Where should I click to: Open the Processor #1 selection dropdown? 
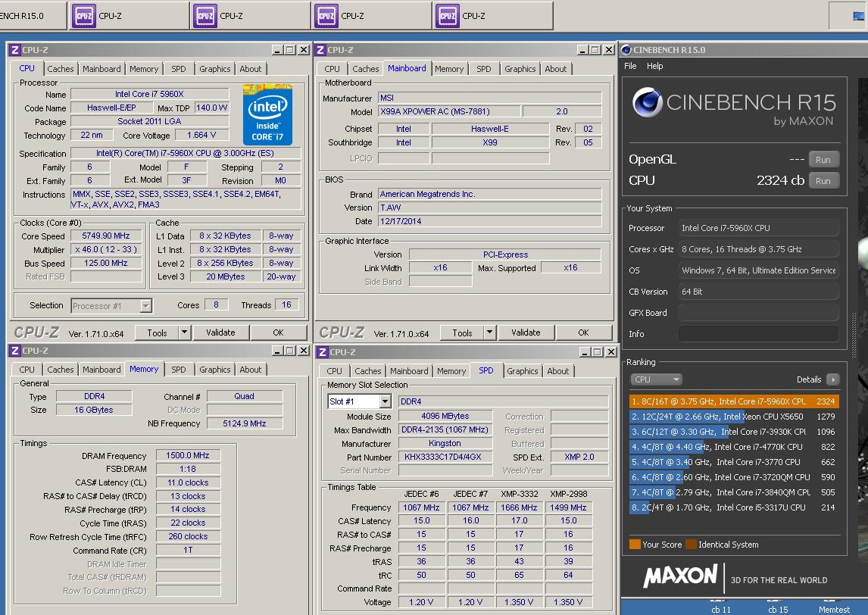(145, 306)
